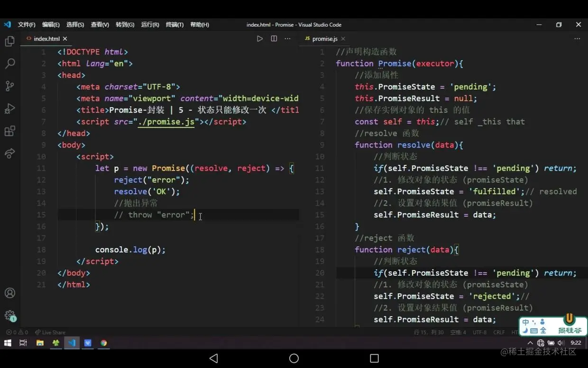Click 'function Promise(executor){' in promise.js
This screenshot has height=368, width=588.
(399, 64)
